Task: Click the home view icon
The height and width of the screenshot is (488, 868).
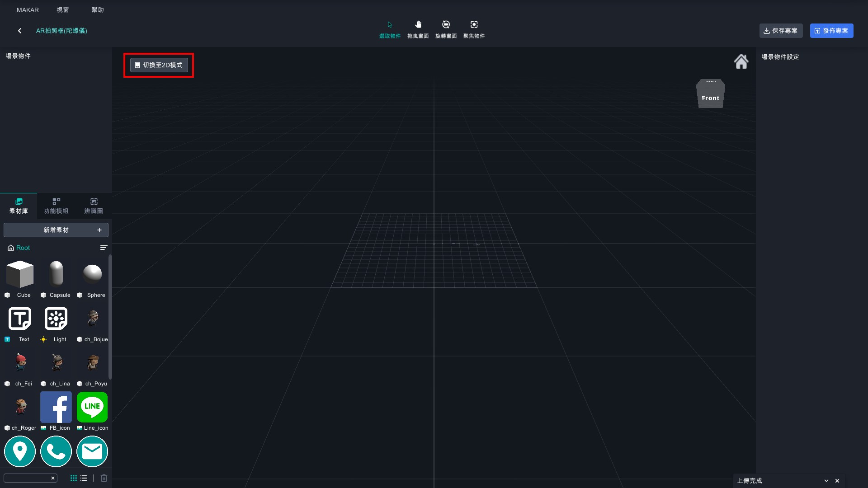Action: (x=741, y=61)
